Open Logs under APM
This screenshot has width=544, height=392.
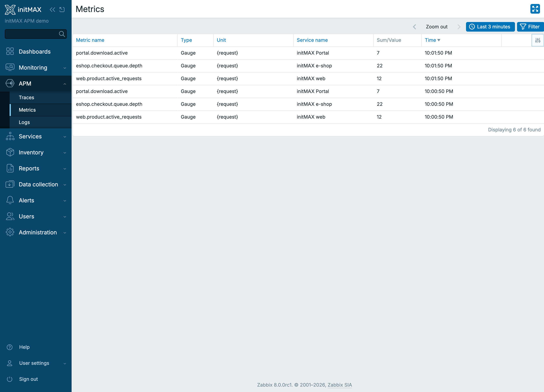[41, 122]
